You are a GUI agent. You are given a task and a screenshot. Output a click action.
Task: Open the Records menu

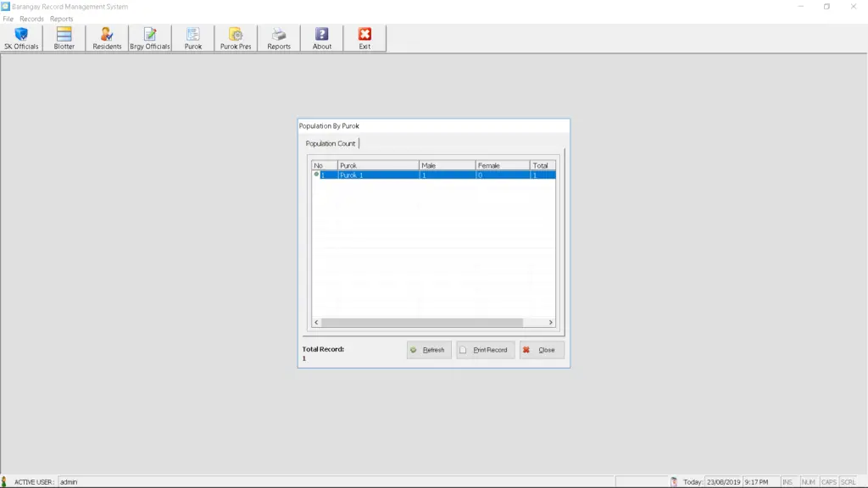click(31, 18)
